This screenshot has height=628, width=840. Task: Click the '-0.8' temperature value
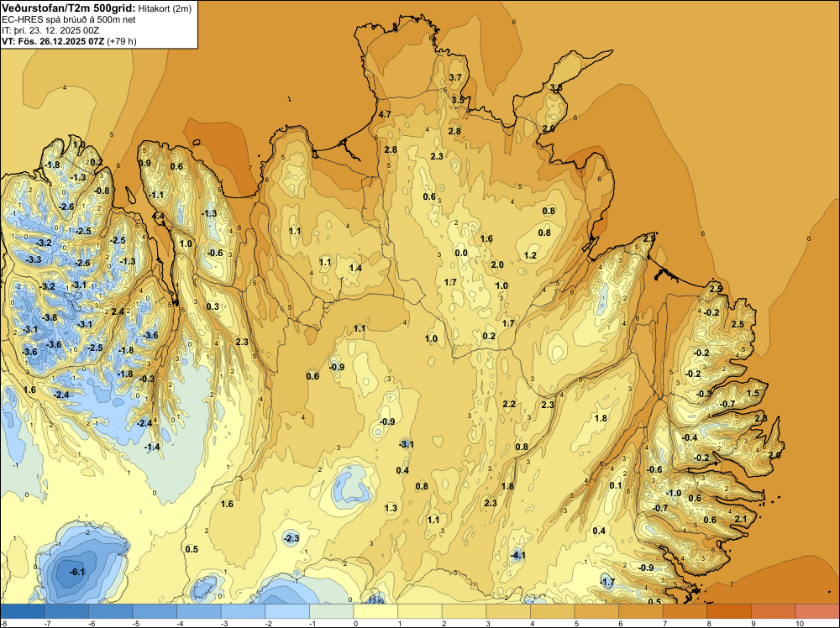pos(102,190)
